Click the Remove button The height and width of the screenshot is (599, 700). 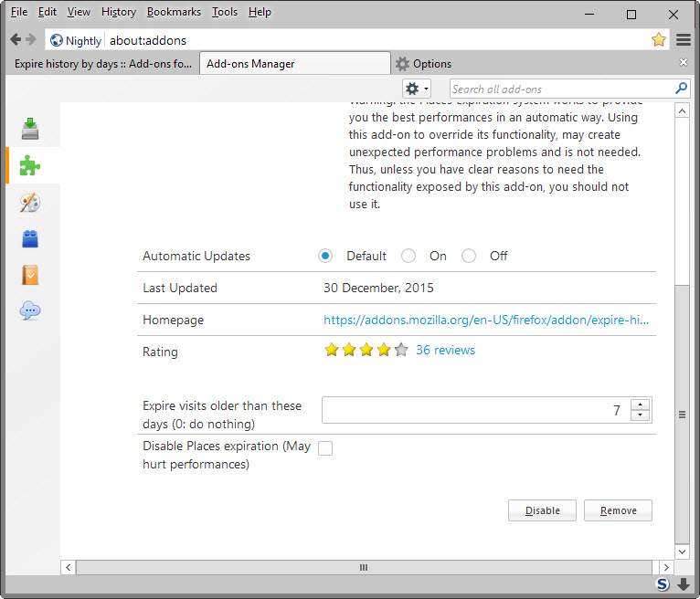point(618,510)
